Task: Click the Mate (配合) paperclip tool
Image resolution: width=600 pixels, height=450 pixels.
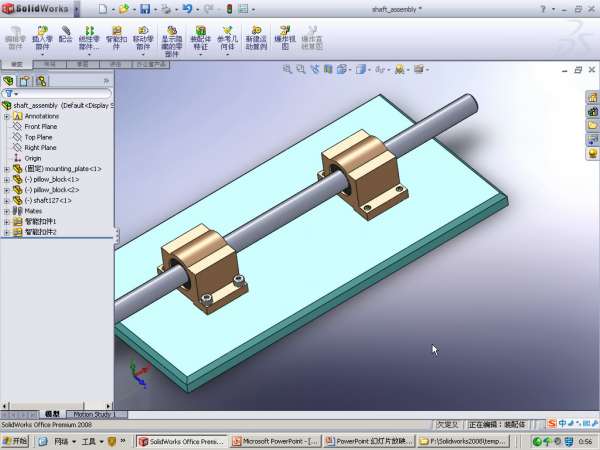Action: click(x=66, y=36)
